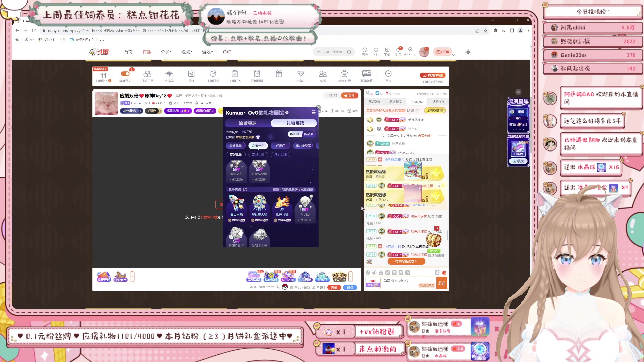Expand 分类 dropdown in navigation
The image size is (644, 362).
click(166, 52)
